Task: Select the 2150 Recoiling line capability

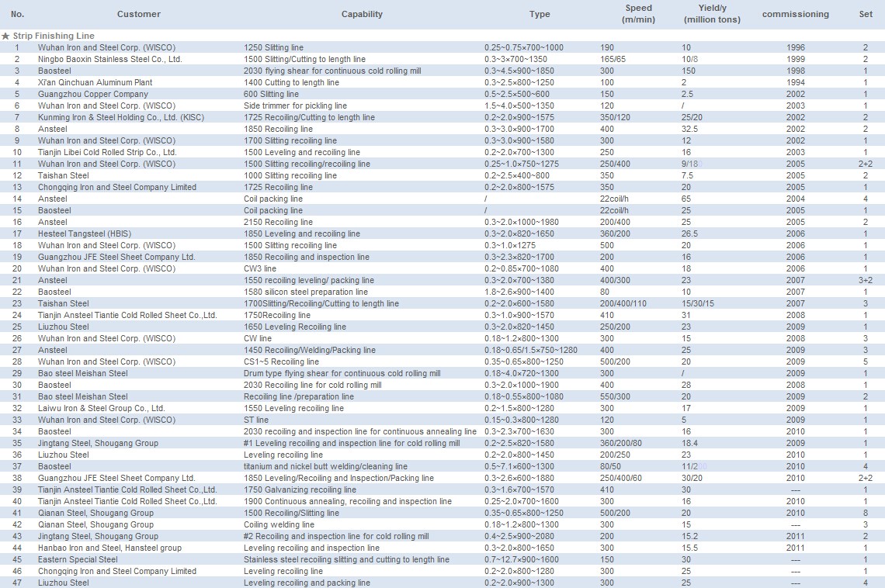Action: pyautogui.click(x=278, y=222)
